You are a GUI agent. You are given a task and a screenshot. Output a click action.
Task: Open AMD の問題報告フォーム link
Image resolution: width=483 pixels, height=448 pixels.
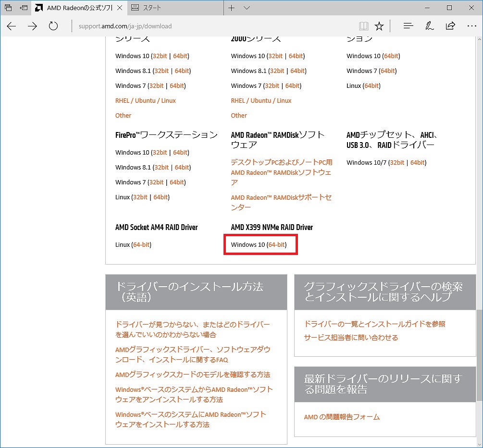342,417
